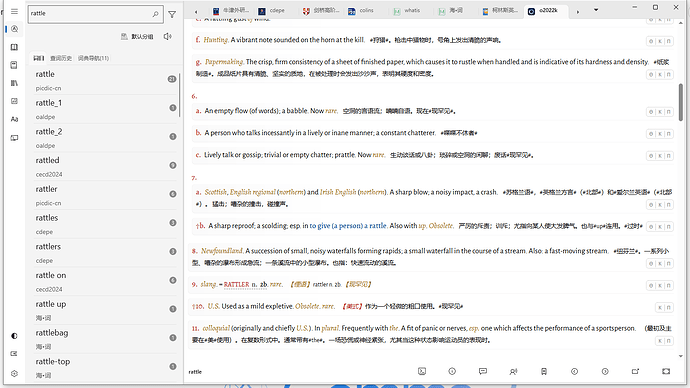Open the 默认分组 dictionary group selector
This screenshot has width=690, height=388.
pos(137,37)
